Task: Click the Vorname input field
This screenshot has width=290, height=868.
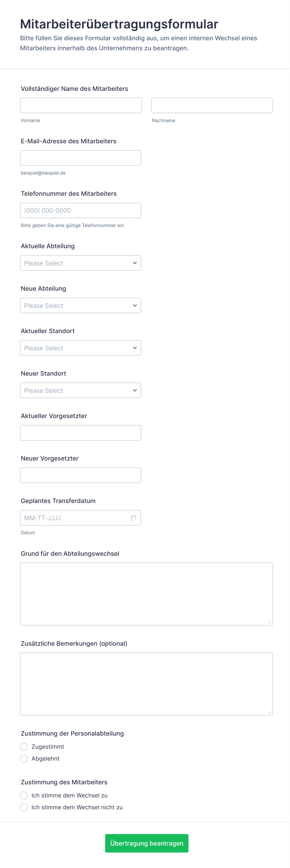Action: [81, 106]
